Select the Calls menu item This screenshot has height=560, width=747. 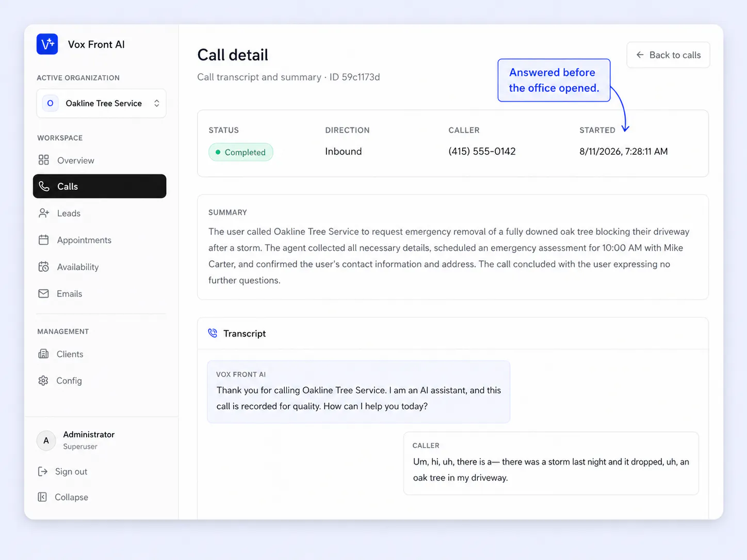tap(100, 186)
